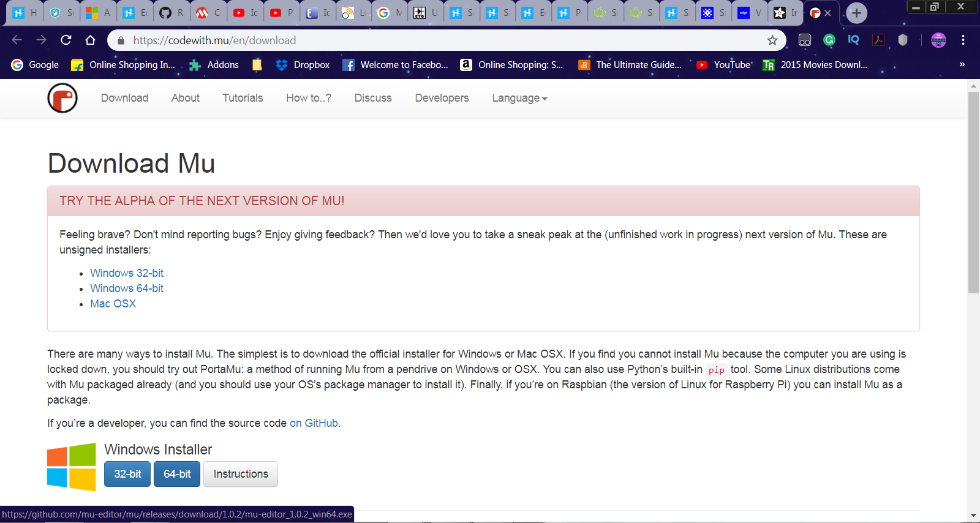The width and height of the screenshot is (980, 523).
Task: Open the Tutorials nav item
Action: (x=243, y=98)
